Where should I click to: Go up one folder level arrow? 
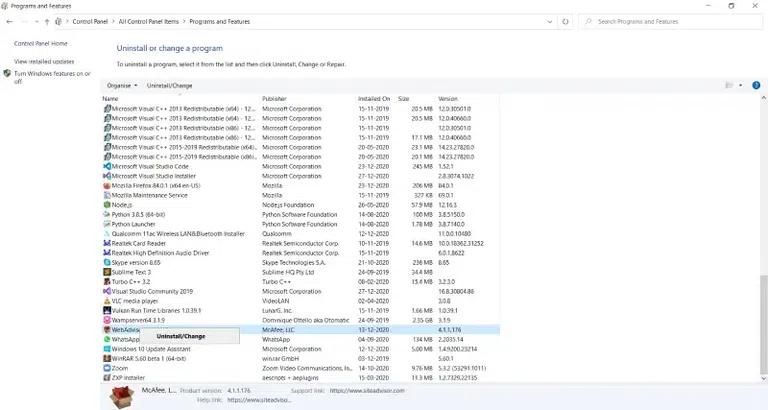click(47, 22)
